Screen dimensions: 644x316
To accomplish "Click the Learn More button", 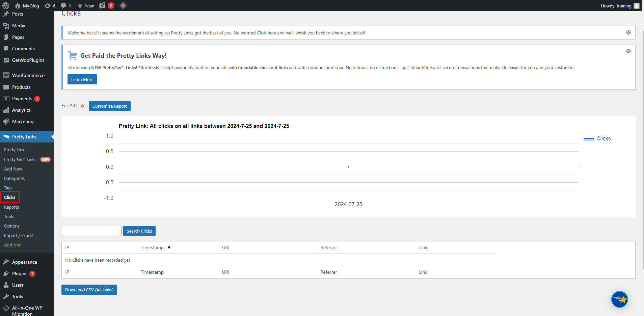I will pos(82,80).
